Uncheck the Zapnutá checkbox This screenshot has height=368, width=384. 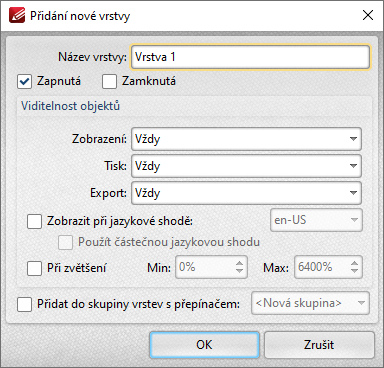(24, 82)
